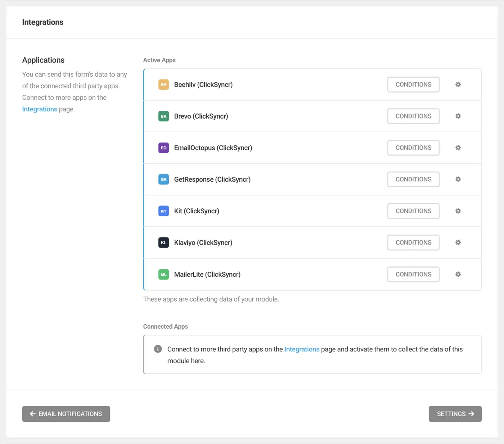The height and width of the screenshot is (444, 504).
Task: Open Conditions for Klaviyo
Action: (413, 243)
